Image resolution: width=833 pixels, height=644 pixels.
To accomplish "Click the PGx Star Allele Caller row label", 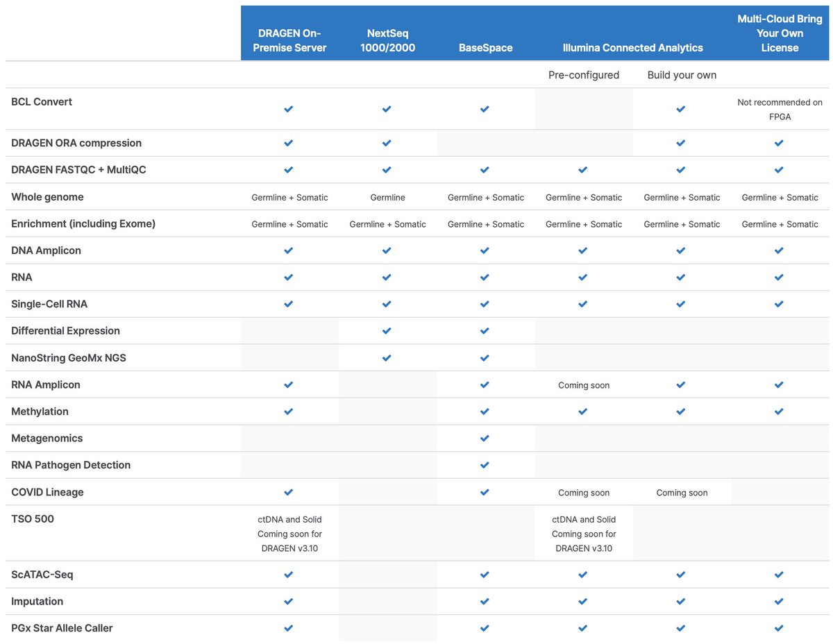I will (x=62, y=628).
